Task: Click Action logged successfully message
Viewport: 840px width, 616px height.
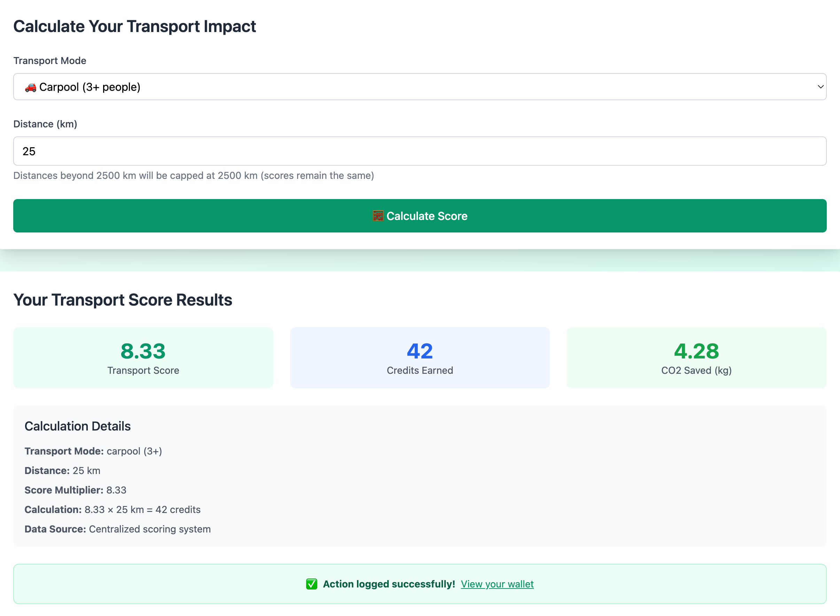Action: tap(388, 584)
